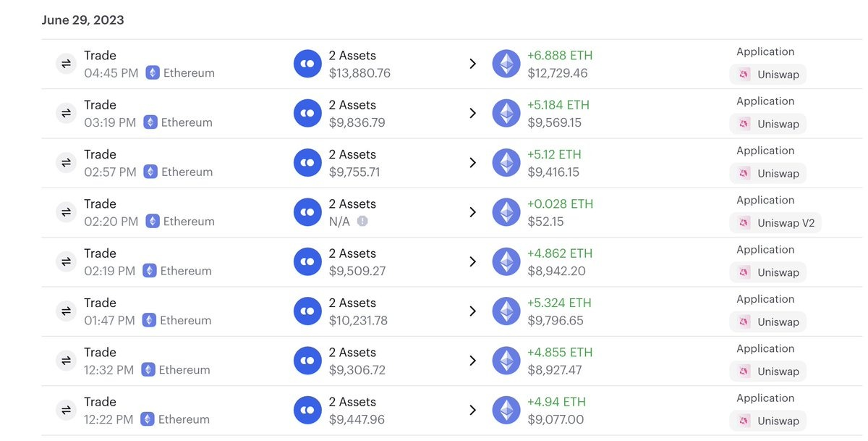Open Uniswap badge on the 12:22 PM trade
This screenshot has width=868, height=441.
(x=768, y=421)
